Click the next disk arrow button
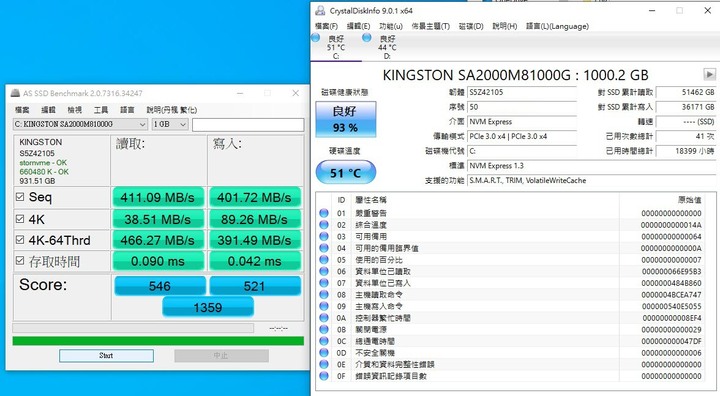 [x=709, y=74]
